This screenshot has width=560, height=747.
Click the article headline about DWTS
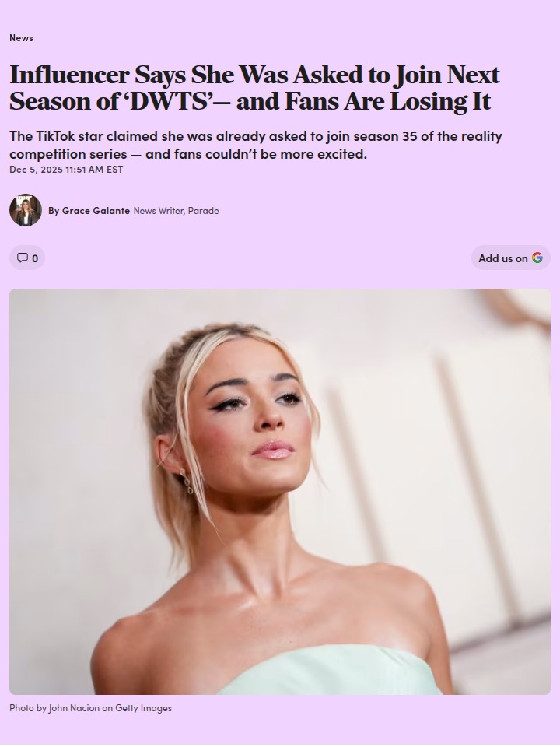255,88
